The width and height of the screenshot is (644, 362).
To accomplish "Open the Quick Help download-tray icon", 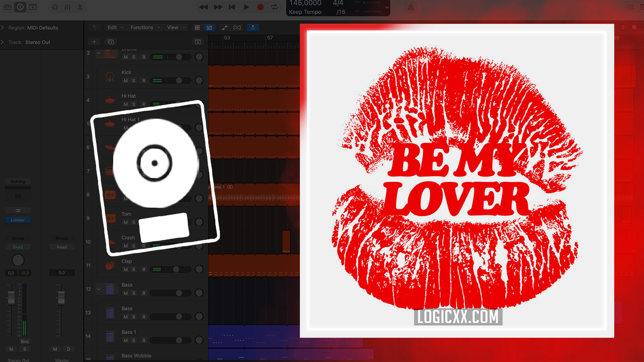I will pos(33,7).
